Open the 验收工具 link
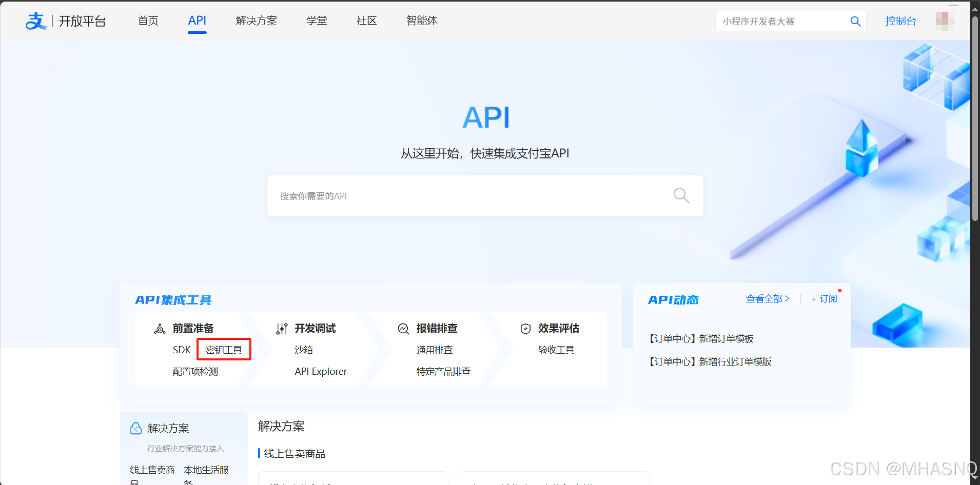This screenshot has height=485, width=980. coord(556,350)
